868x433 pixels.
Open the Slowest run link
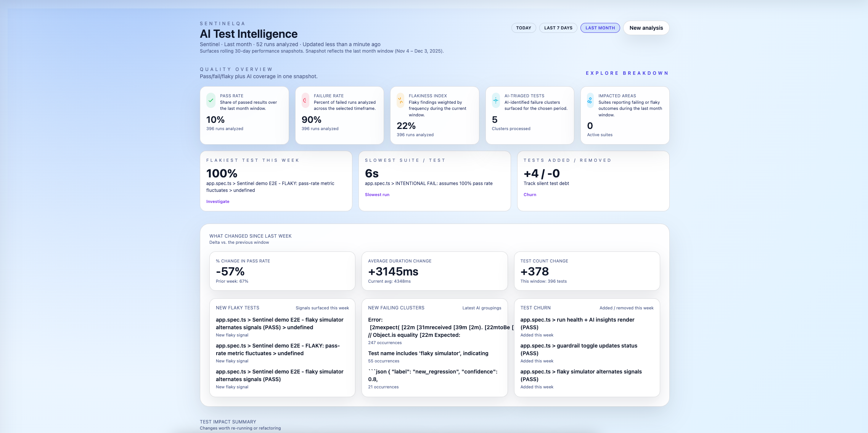click(x=377, y=195)
